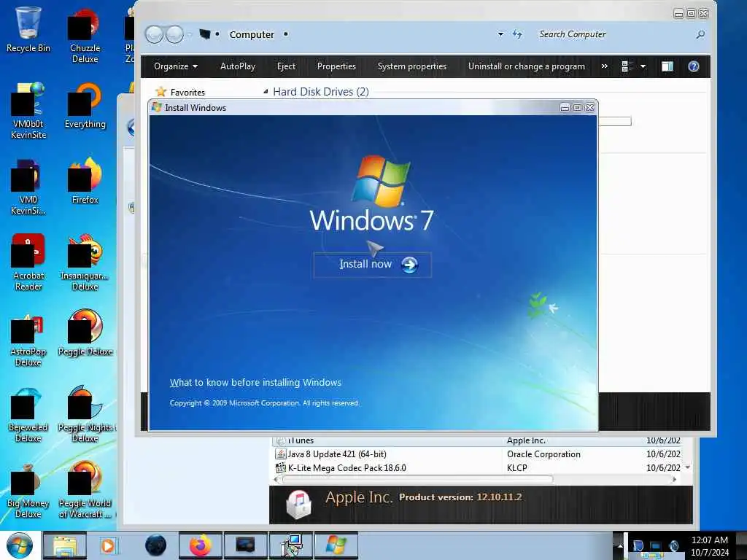Open the VM0 KevinSi... desktop shortcut
This screenshot has height=560, width=747.
(x=28, y=187)
